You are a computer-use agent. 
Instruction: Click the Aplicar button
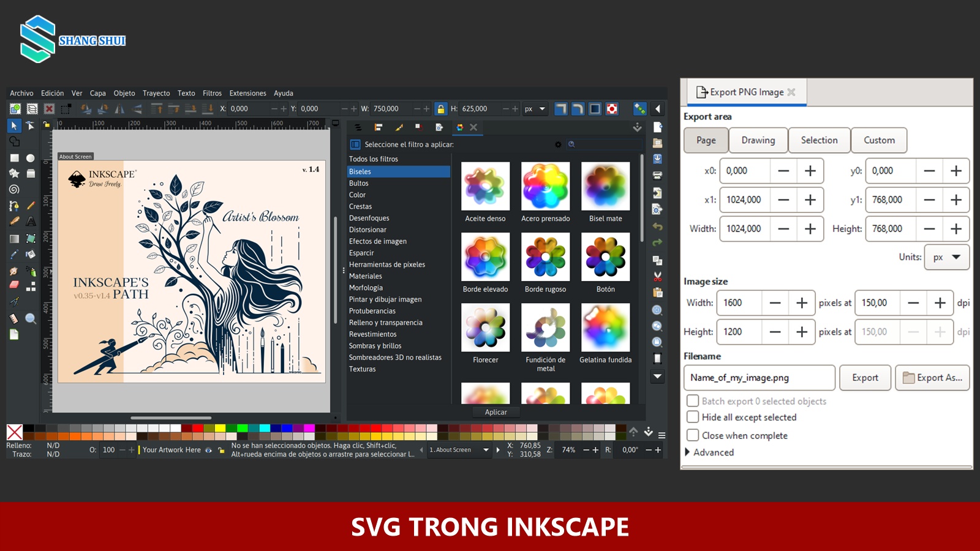click(x=496, y=412)
